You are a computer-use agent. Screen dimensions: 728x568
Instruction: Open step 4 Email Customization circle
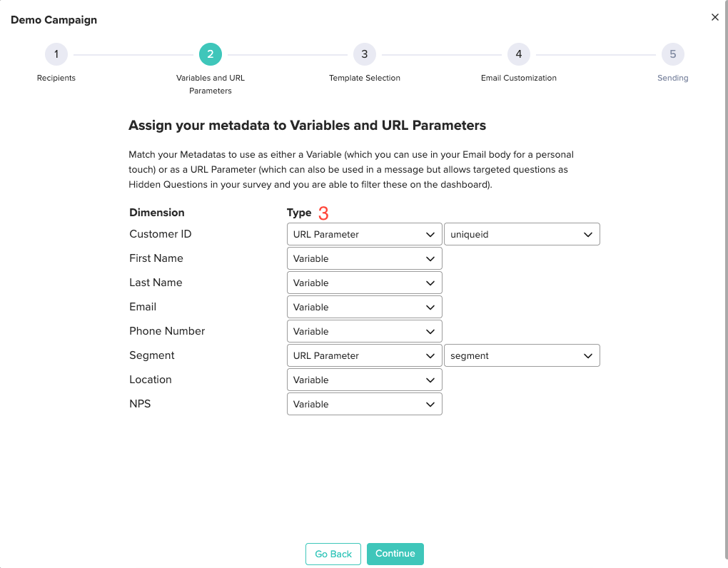pos(519,54)
